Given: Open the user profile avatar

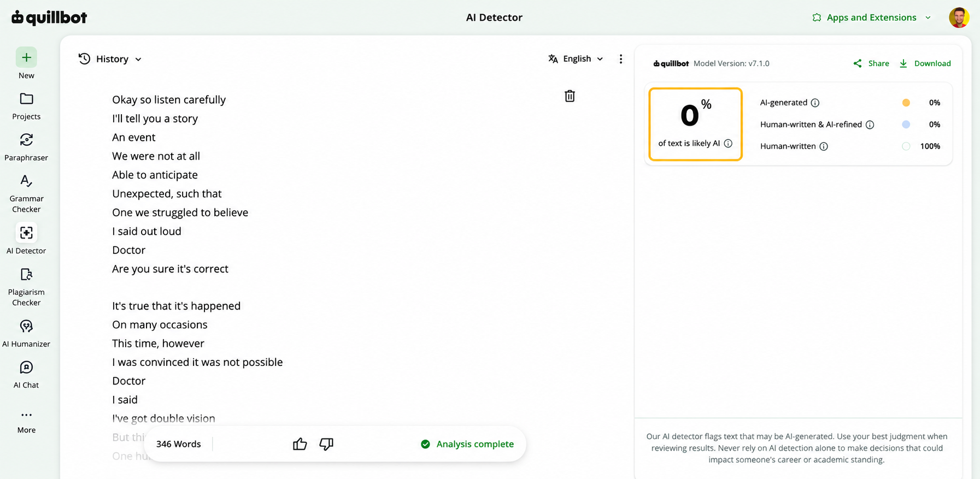Looking at the screenshot, I should pyautogui.click(x=959, y=17).
